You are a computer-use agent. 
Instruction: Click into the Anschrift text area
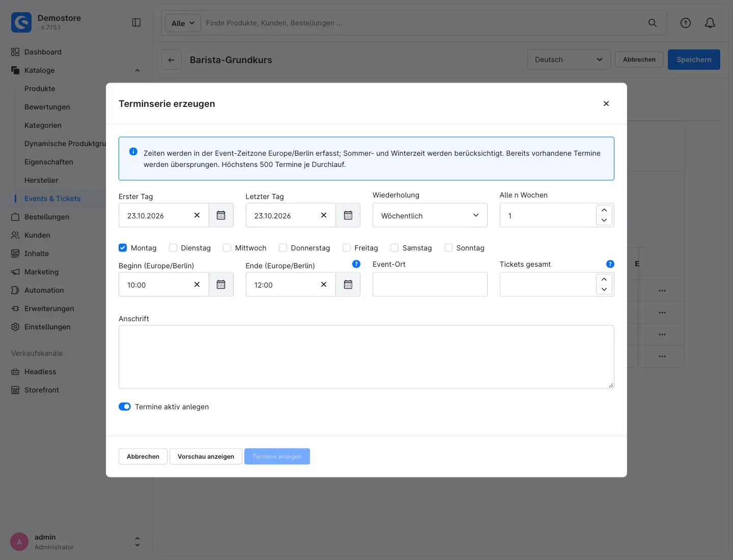click(x=366, y=357)
